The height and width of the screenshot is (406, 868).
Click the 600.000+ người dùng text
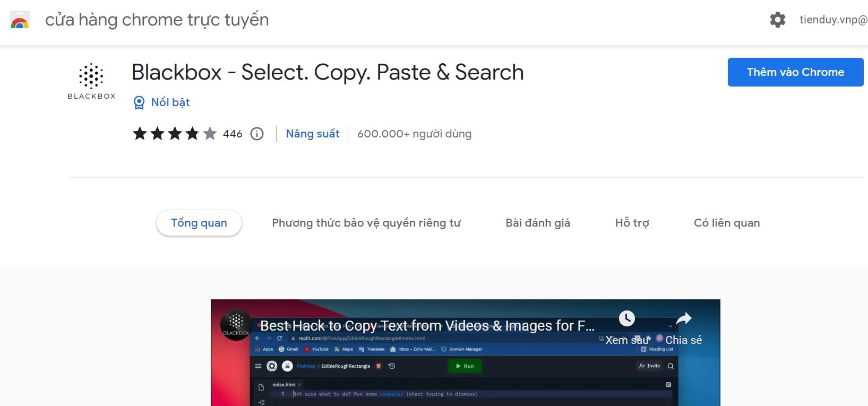pos(415,134)
